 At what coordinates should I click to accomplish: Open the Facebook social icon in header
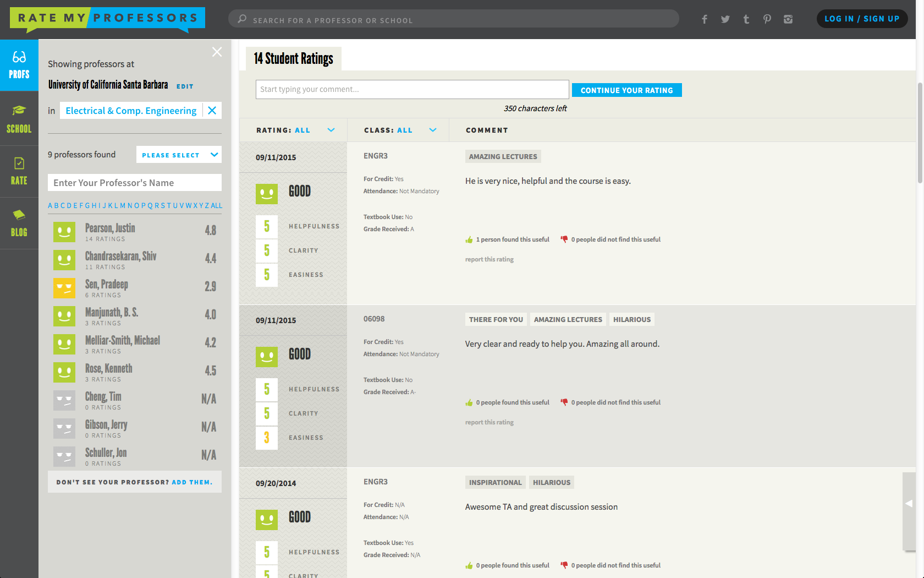(704, 19)
